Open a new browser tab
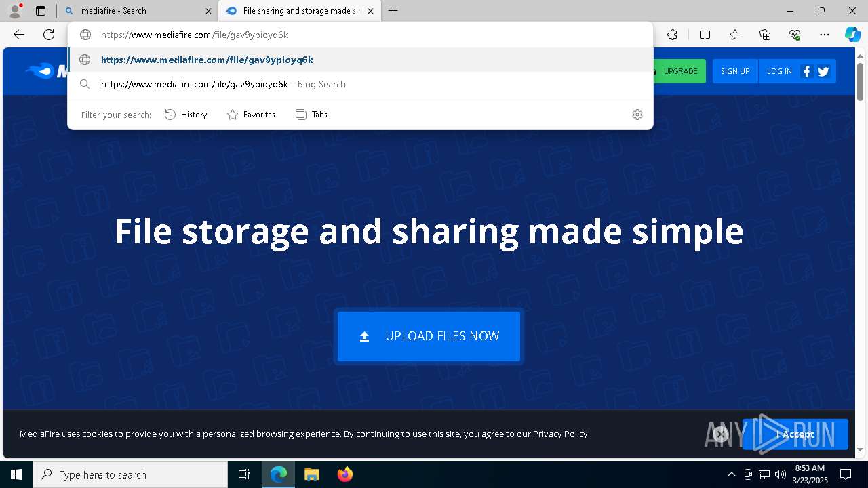The width and height of the screenshot is (868, 488). tap(393, 11)
